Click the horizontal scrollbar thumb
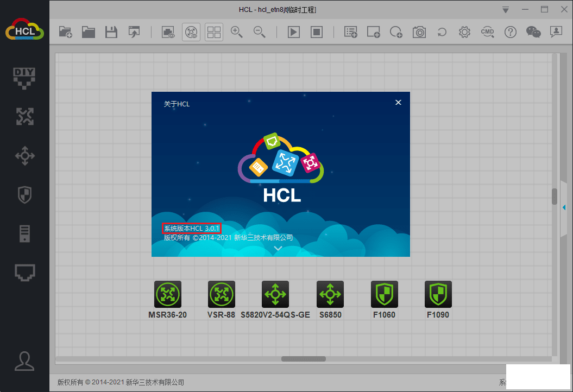Image resolution: width=573 pixels, height=392 pixels. [303, 359]
